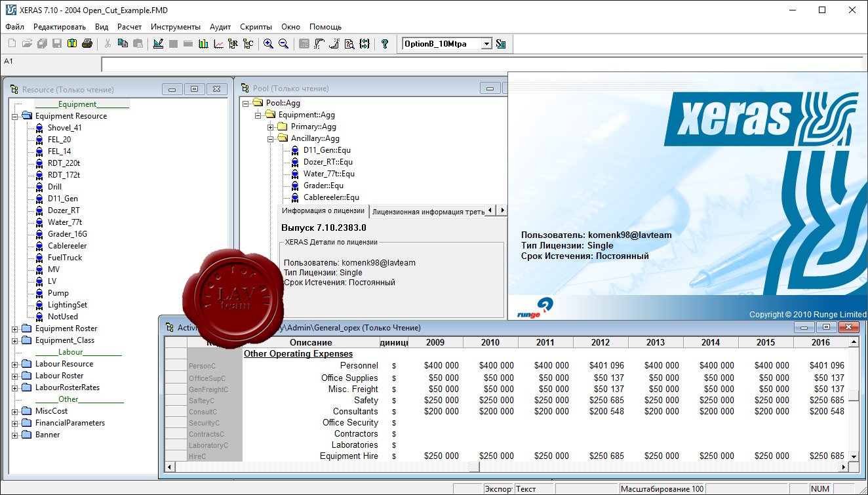
Task: Switch to the Информация о лицензии tab
Action: 323,210
